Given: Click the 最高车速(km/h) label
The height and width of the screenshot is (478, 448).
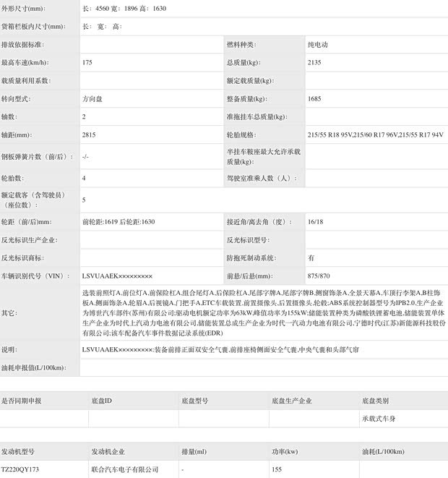Looking at the screenshot, I should [x=25, y=62].
